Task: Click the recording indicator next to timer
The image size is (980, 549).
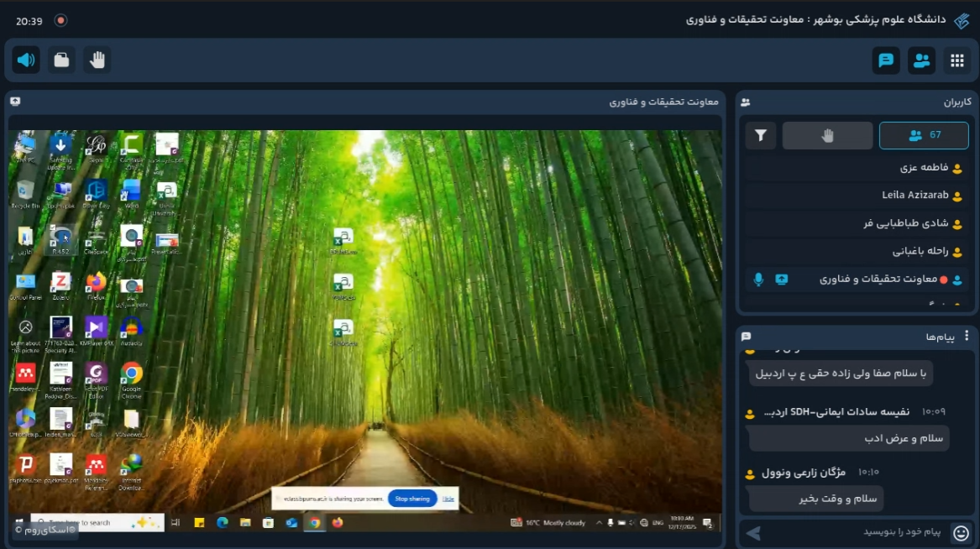Action: click(60, 20)
